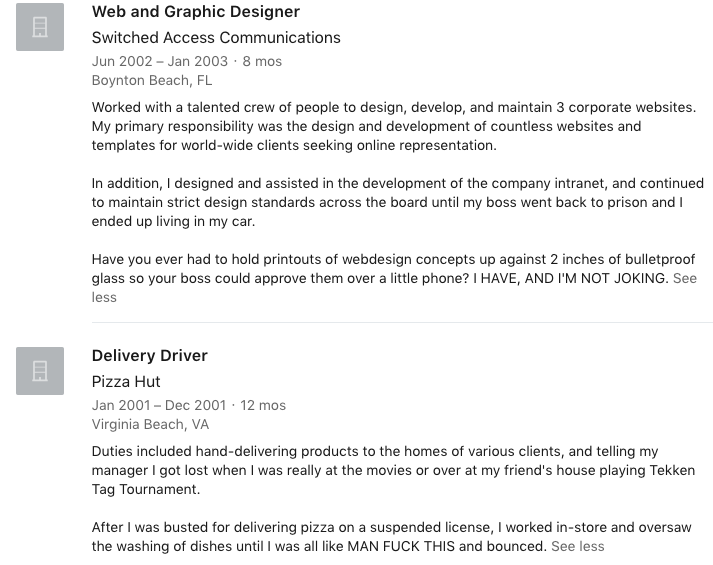This screenshot has width=713, height=565.
Task: Collapse the Web and Graphic Designer description
Action: click(x=685, y=279)
